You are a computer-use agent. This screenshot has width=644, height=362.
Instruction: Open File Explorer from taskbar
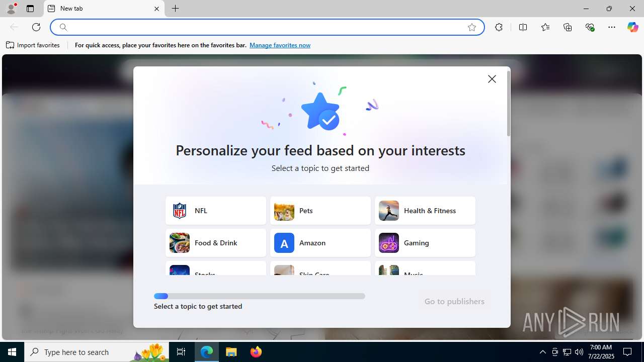[231, 352]
